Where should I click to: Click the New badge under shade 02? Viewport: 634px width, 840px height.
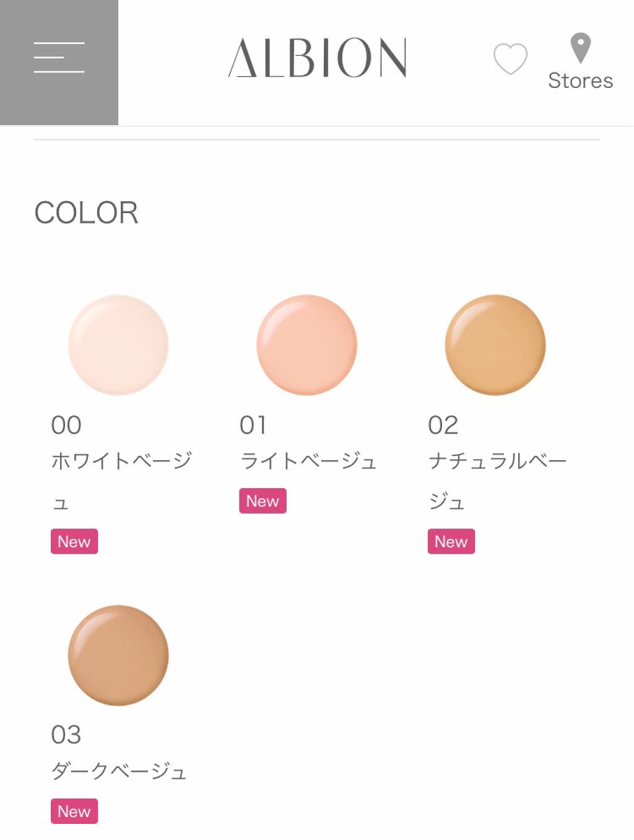451,541
